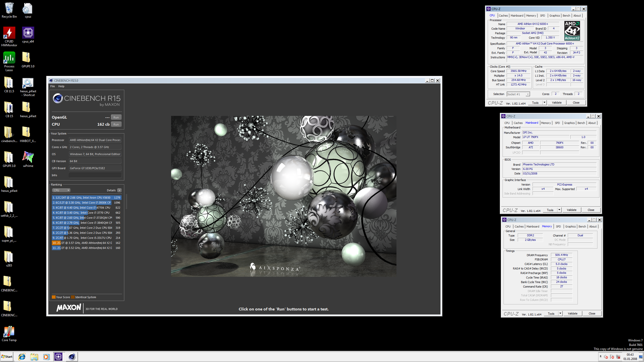
Task: Open Cinebench File menu
Action: pyautogui.click(x=52, y=86)
